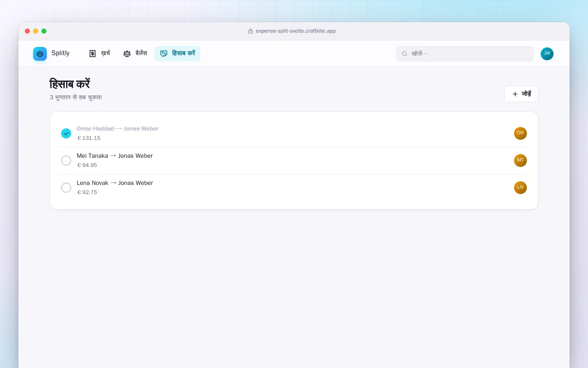Uncheck the Omar Haddad payment

66,133
